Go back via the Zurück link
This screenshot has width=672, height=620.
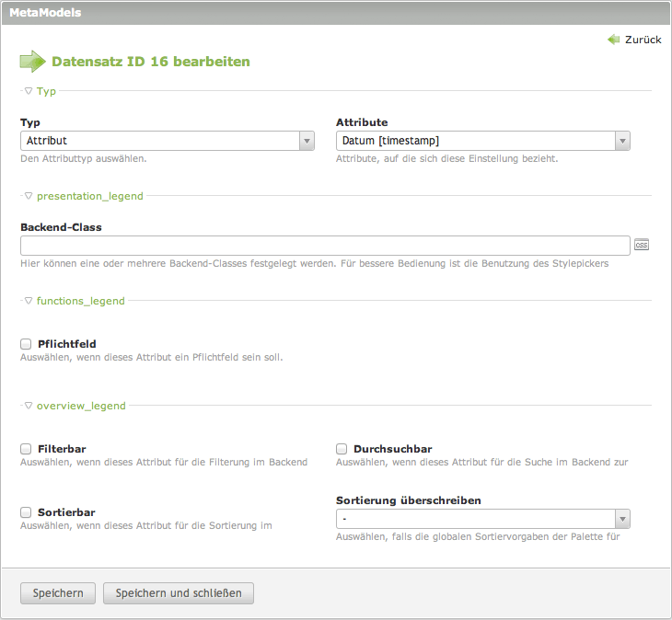[x=643, y=40]
